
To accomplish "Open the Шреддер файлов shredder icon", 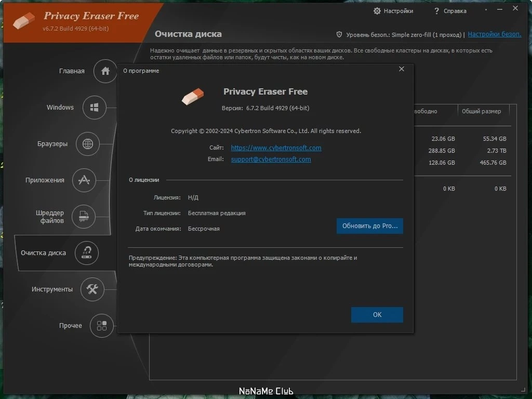I will pos(84,216).
